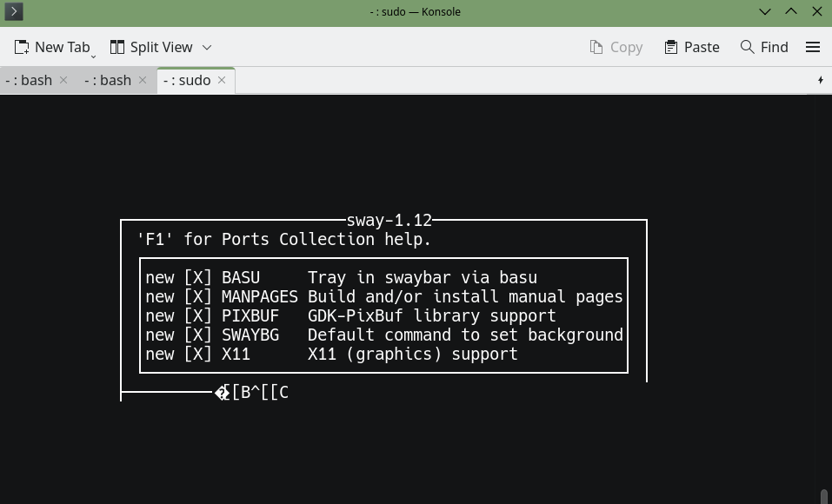Image resolution: width=832 pixels, height=504 pixels.
Task: Toggle the SWAYBG option checkbox
Action: coord(198,335)
